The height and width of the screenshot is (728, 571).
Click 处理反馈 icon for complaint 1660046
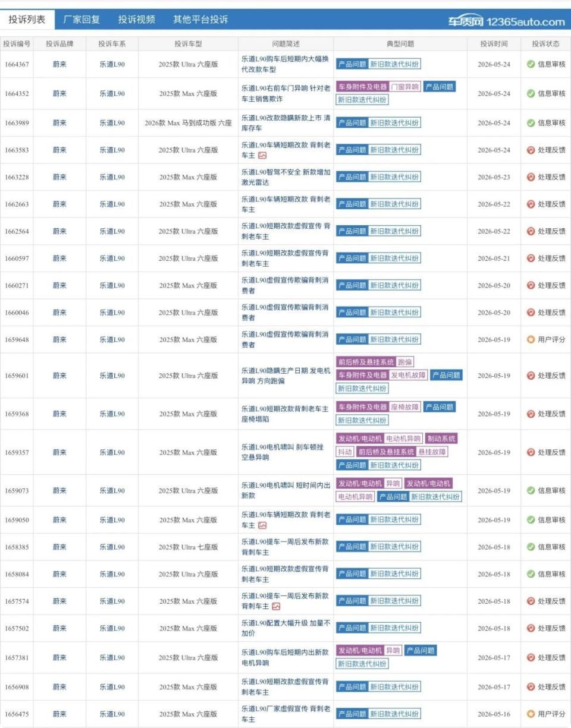[531, 313]
